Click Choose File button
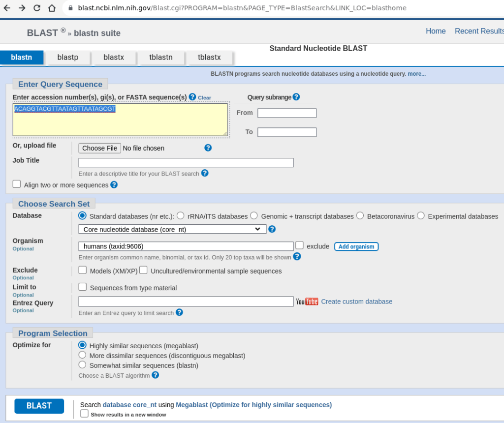Image resolution: width=504 pixels, height=423 pixels. (x=99, y=148)
